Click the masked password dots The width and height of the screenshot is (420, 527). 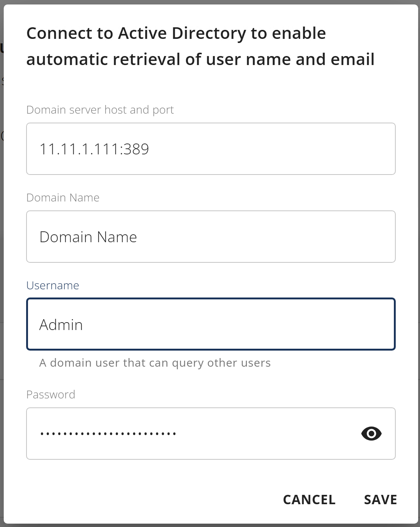[108, 434]
